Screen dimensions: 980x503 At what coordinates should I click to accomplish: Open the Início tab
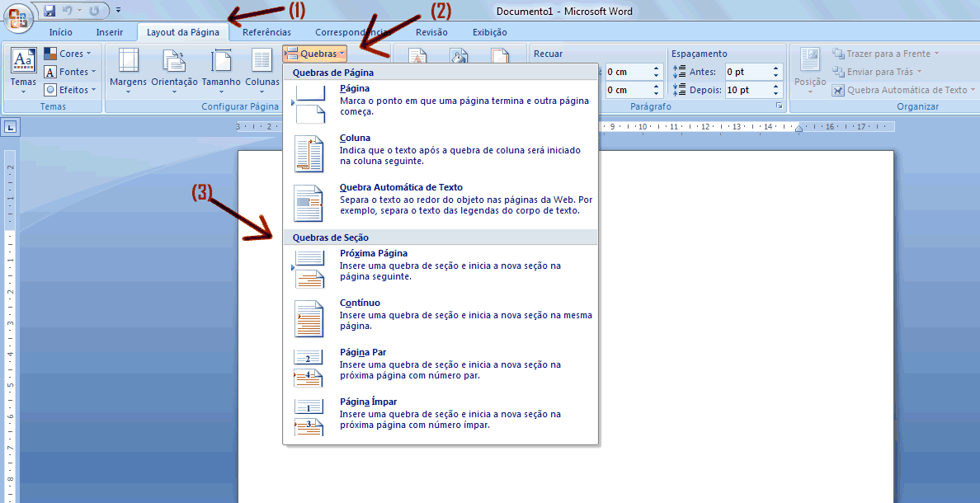[x=60, y=32]
